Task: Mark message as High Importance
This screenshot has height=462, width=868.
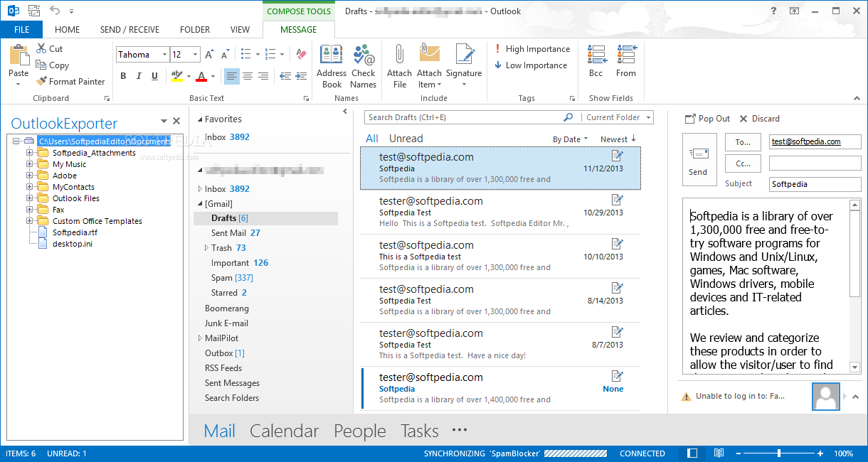Action: 532,49
